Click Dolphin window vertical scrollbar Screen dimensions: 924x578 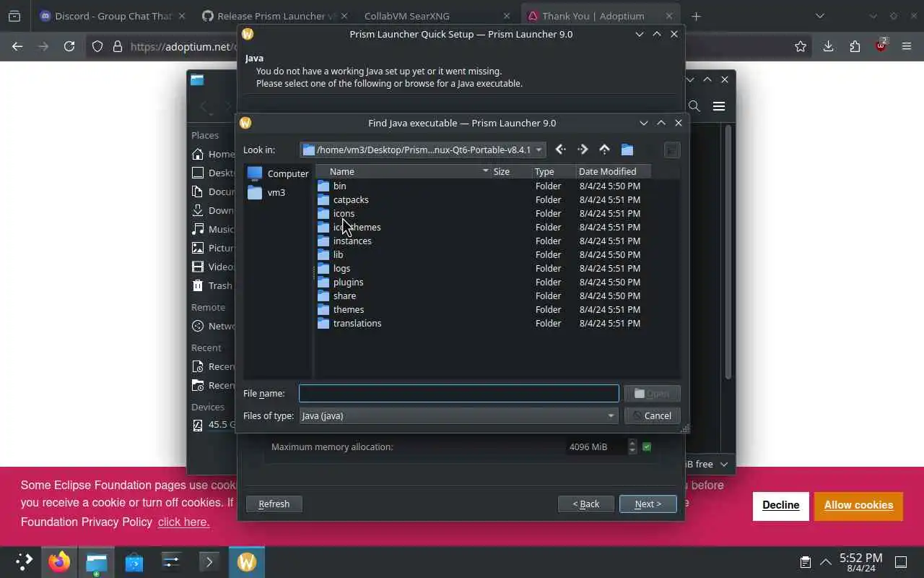(728, 253)
